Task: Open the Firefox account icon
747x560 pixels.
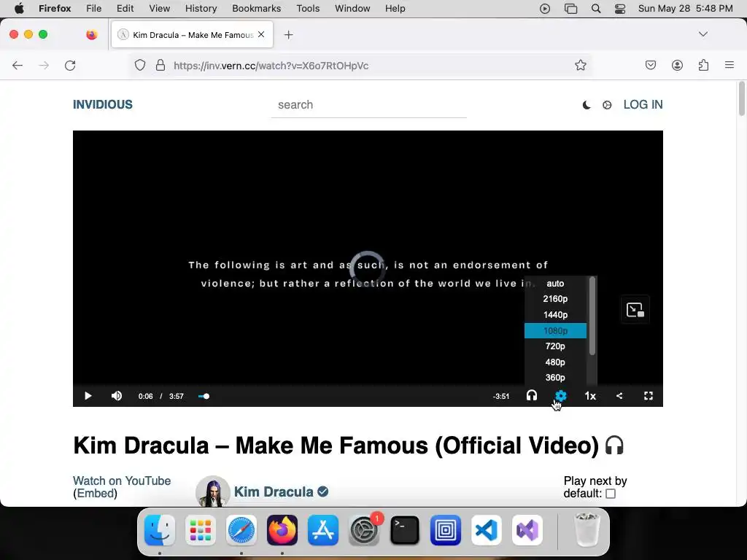Action: pyautogui.click(x=677, y=65)
